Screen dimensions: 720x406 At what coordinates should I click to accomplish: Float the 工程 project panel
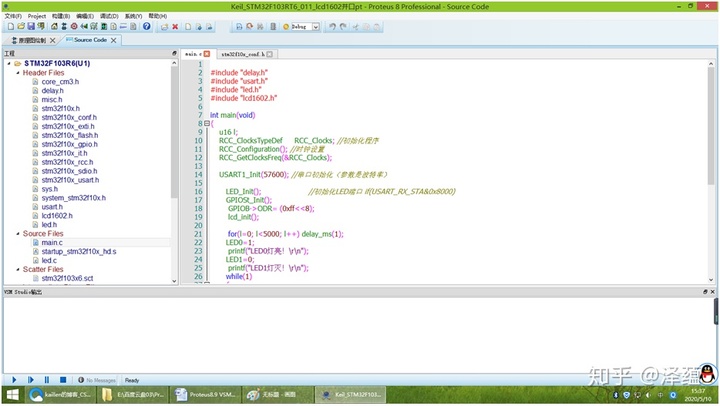tap(174, 53)
